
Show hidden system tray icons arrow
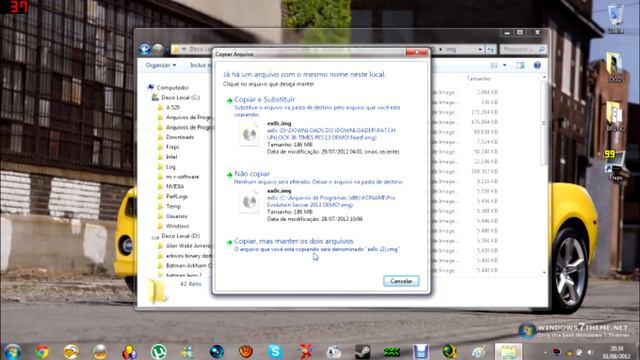[546, 352]
